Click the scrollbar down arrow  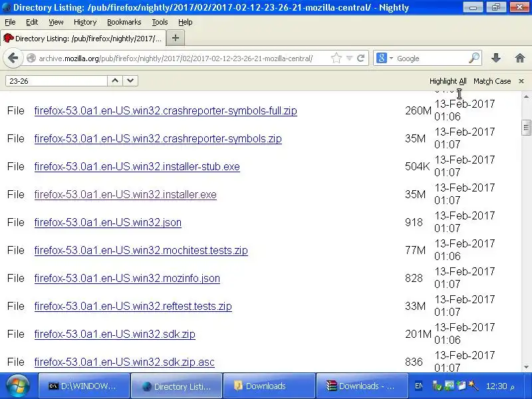[526, 367]
